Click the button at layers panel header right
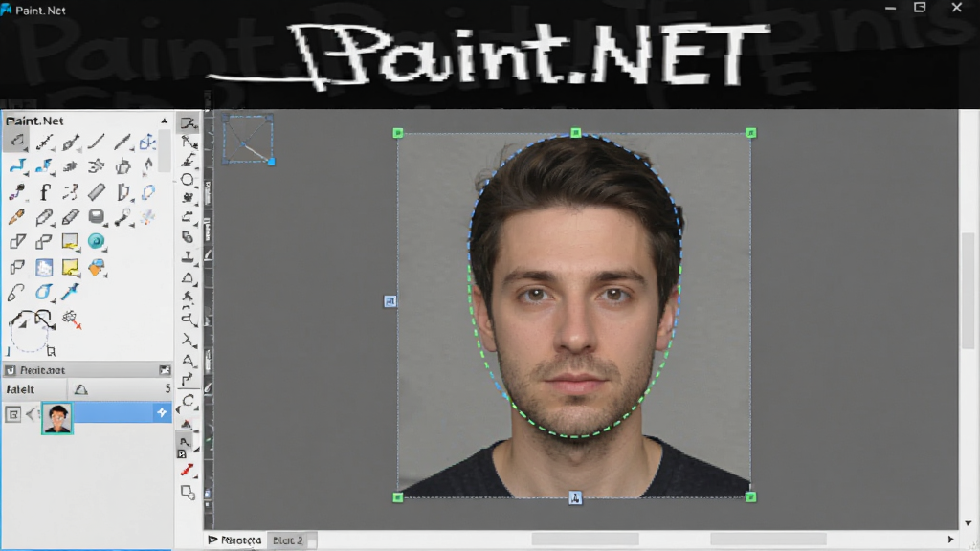The height and width of the screenshot is (551, 980). pos(165,370)
